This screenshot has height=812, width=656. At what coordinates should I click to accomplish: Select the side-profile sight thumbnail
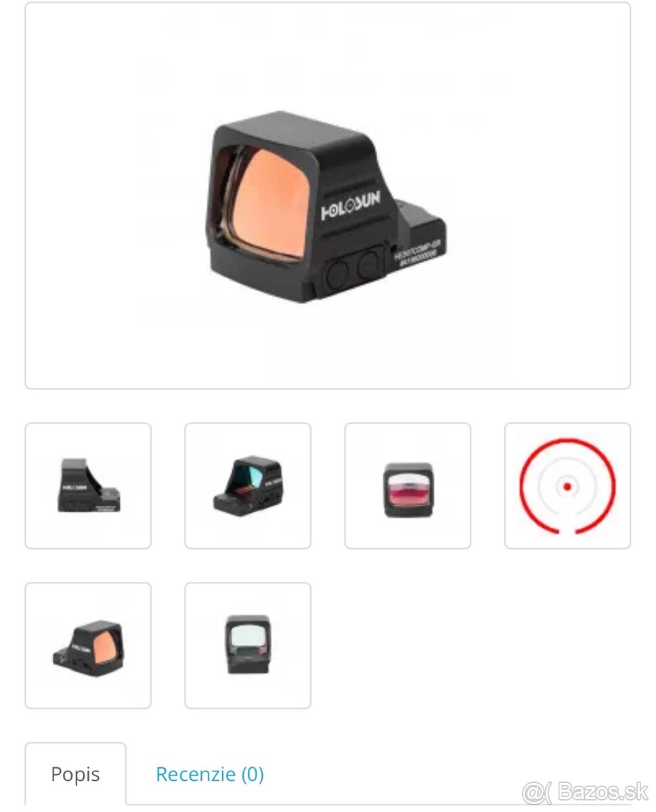(88, 486)
